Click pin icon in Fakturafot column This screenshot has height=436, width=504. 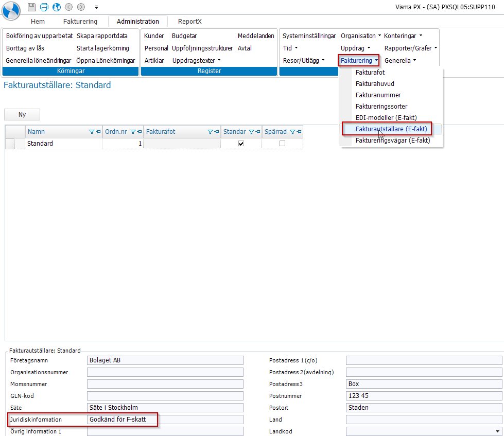[x=217, y=132]
